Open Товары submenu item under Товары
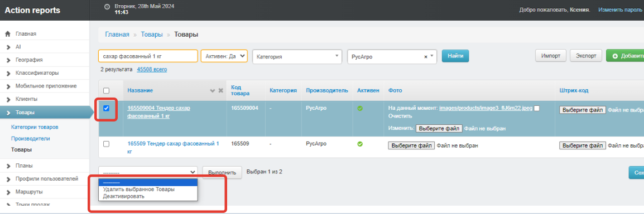This screenshot has height=214, width=644. coord(21,150)
